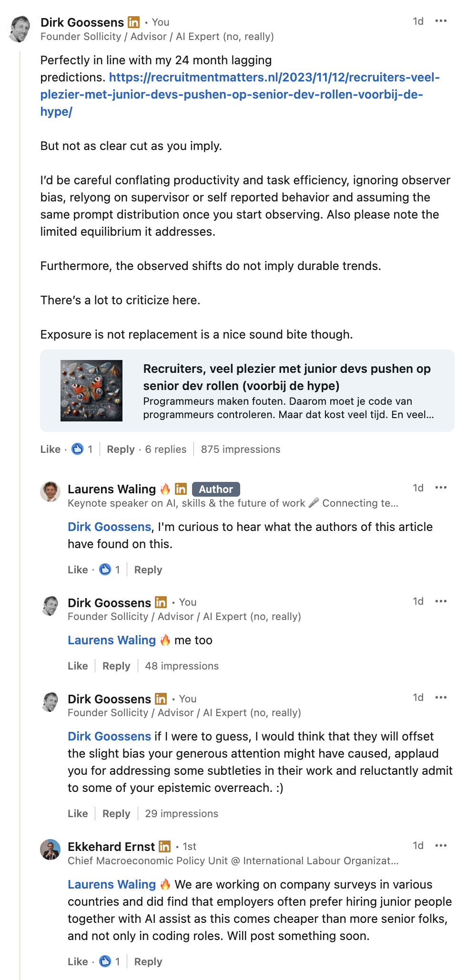467x980 pixels.
Task: Toggle Like on the 'me too' reply
Action: tap(78, 666)
